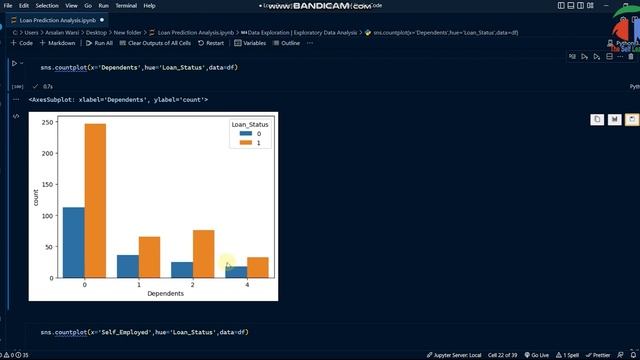Click the Dependents bar chart image
Image resolution: width=640 pixels, height=360 pixels.
click(153, 207)
